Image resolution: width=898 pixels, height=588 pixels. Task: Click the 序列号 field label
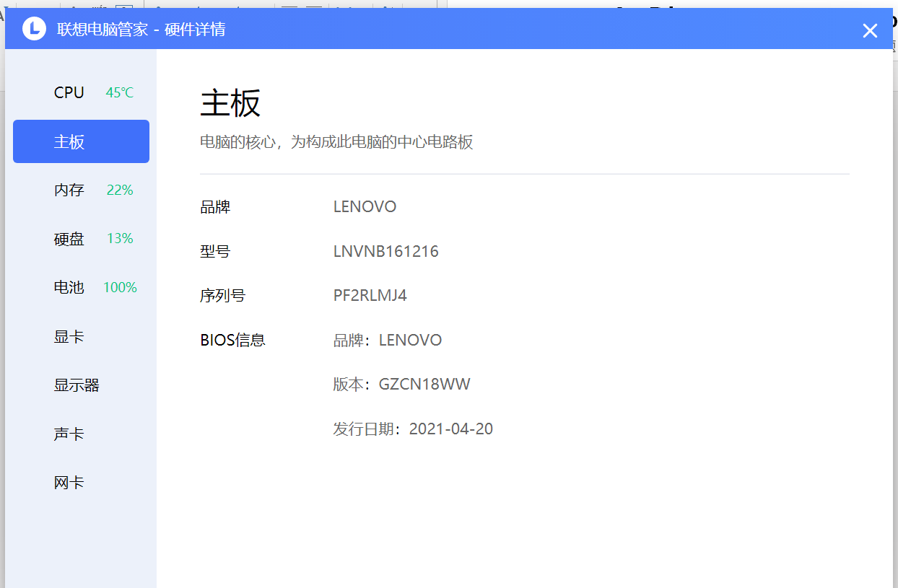[222, 296]
